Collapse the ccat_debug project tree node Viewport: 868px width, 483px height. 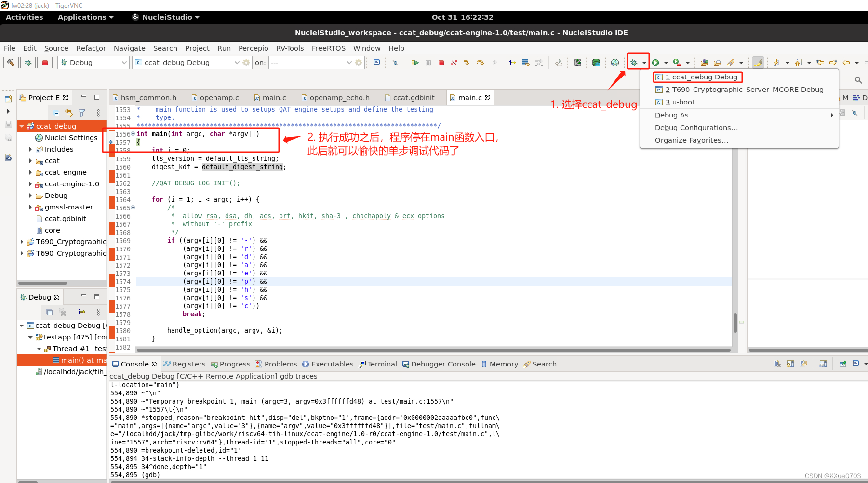pyautogui.click(x=22, y=126)
